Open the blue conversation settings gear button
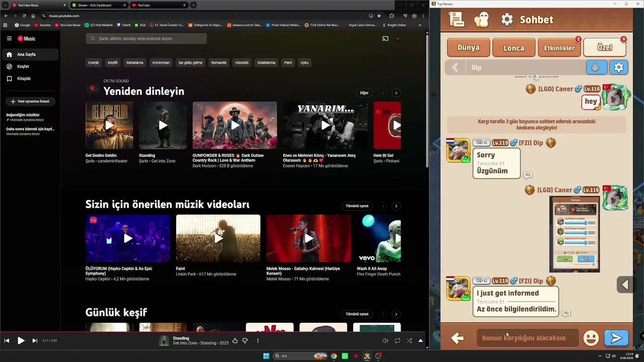The image size is (644, 362). 619,67
